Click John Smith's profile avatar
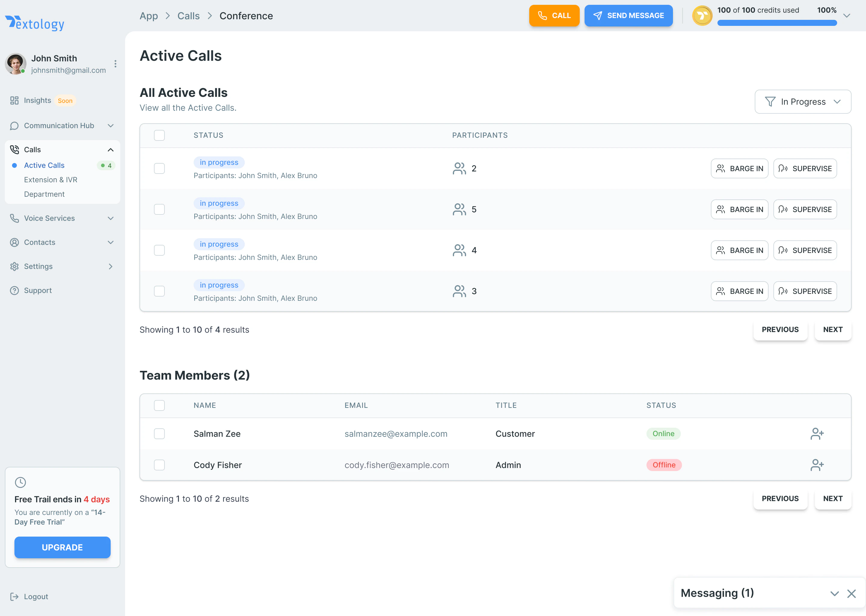Screen dimensions: 866x616 point(16,64)
